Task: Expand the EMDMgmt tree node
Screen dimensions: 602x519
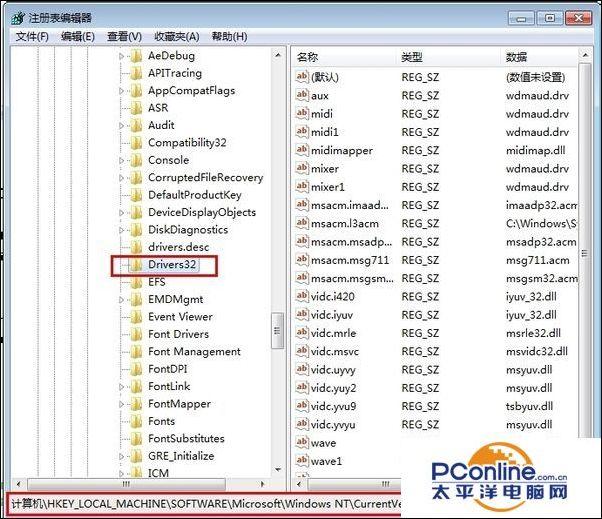Action: 121,300
